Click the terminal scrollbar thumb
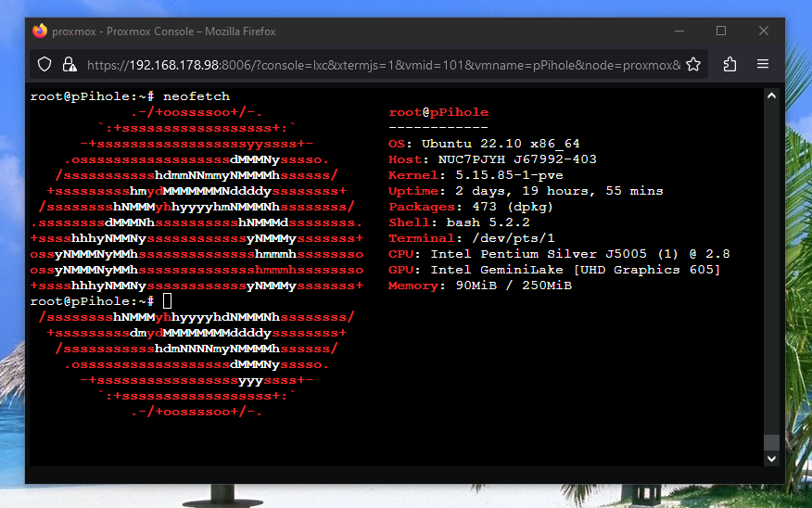Screen dimensions: 812x508 click(x=771, y=443)
